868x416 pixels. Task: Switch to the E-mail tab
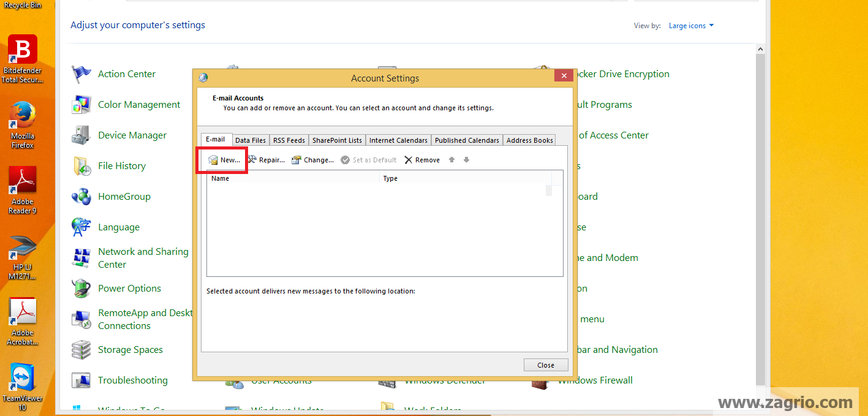point(216,139)
